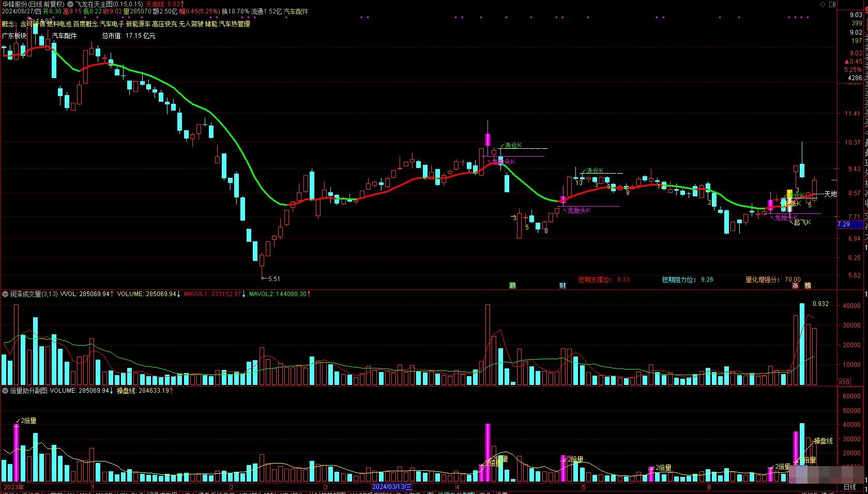
Task: Select the 汽车热管理 concept tag
Action: tap(235, 24)
